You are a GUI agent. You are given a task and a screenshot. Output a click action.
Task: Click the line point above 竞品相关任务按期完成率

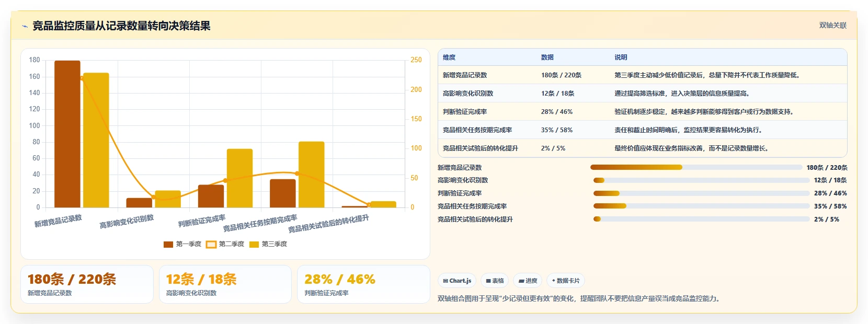point(297,173)
